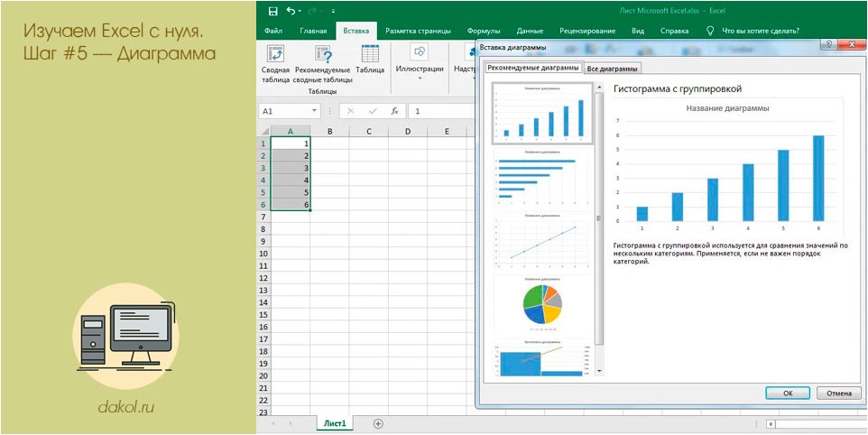The width and height of the screenshot is (868, 435).
Task: Click the Гистограмма с группировкой heading
Action: pos(677,88)
